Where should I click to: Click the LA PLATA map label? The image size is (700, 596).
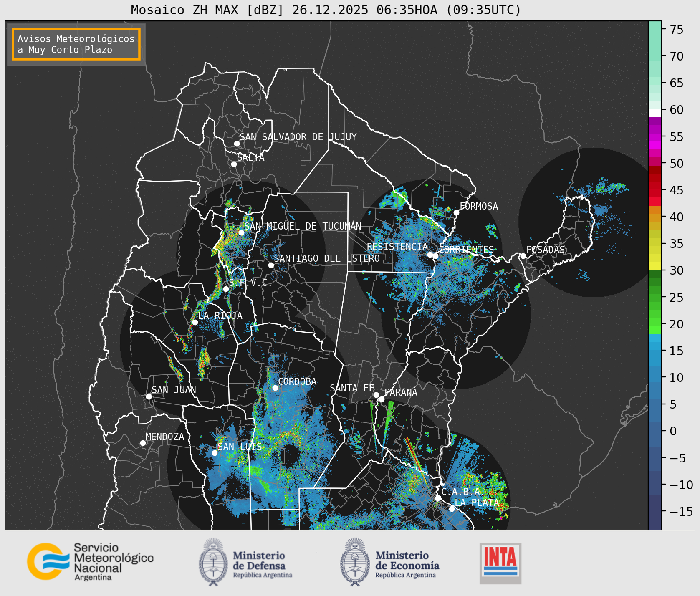pos(477,503)
